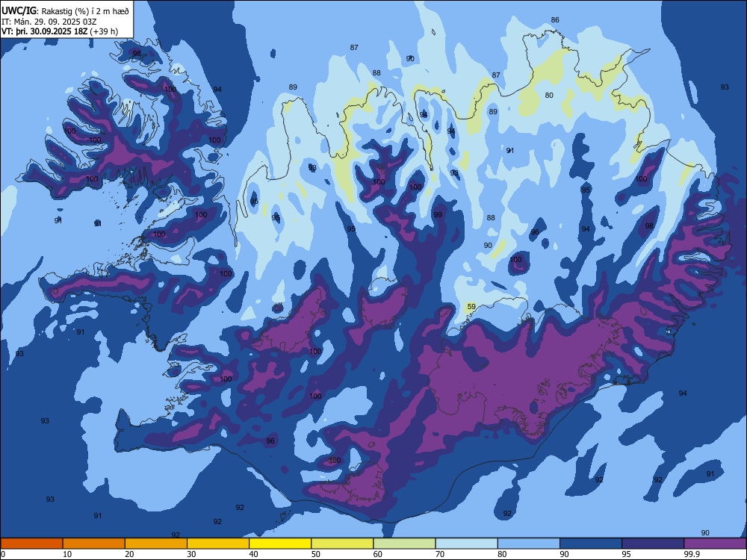Click the 'IT: Mán. 29. 09. 2025 03Z' line
The width and height of the screenshot is (747, 560).
click(49, 22)
